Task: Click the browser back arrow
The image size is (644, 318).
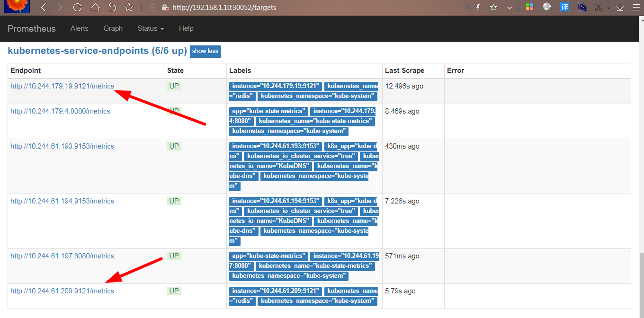Action: (43, 8)
